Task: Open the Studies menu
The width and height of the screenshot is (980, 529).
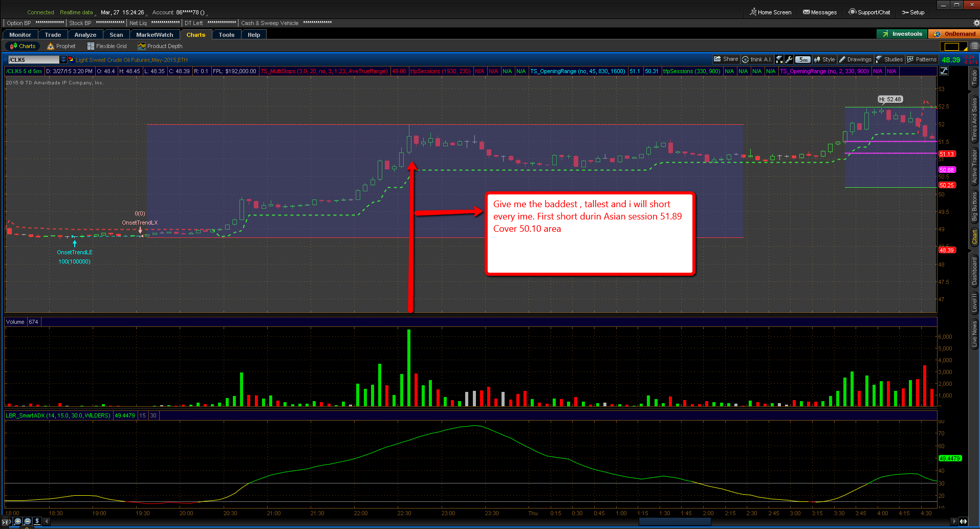Action: pos(889,59)
